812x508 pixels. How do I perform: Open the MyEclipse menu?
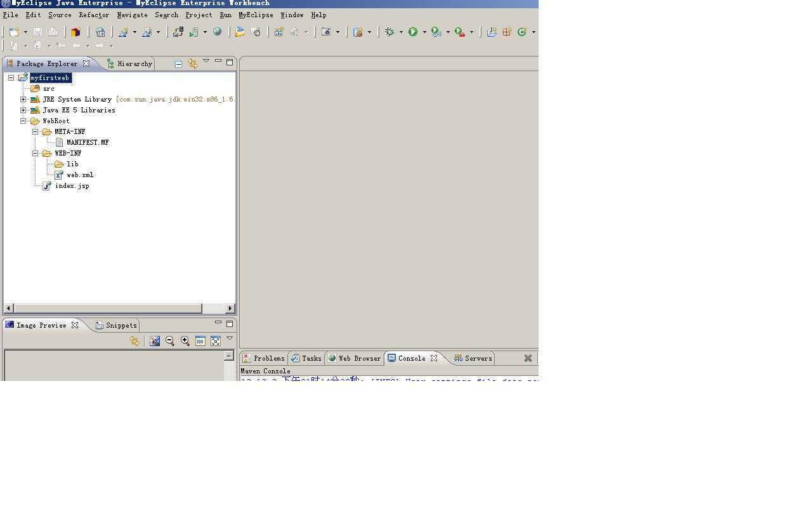[256, 15]
